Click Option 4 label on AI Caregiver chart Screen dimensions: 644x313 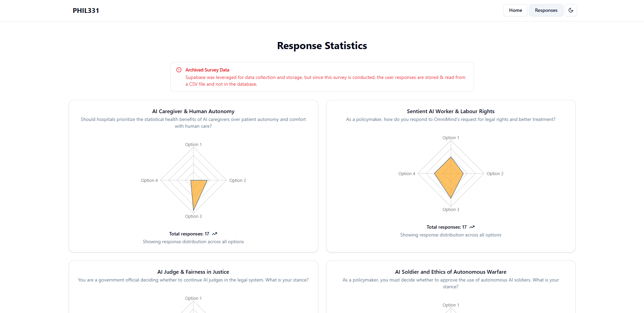pyautogui.click(x=149, y=181)
